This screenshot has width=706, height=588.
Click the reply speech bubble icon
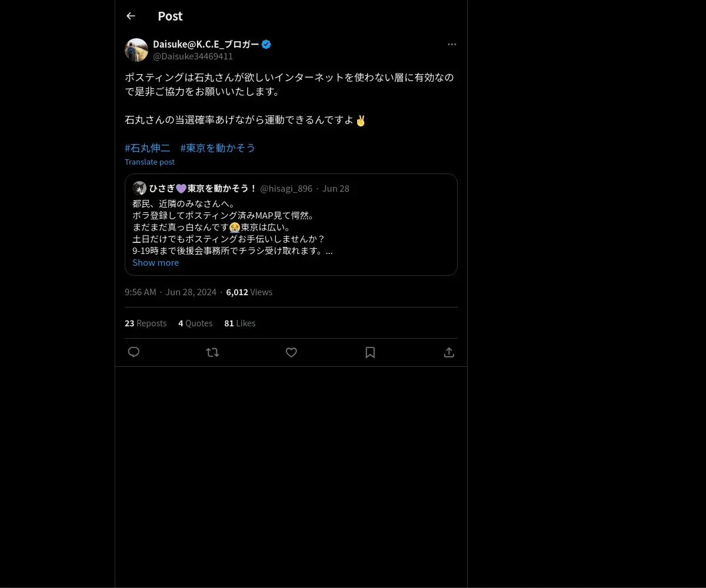[134, 352]
